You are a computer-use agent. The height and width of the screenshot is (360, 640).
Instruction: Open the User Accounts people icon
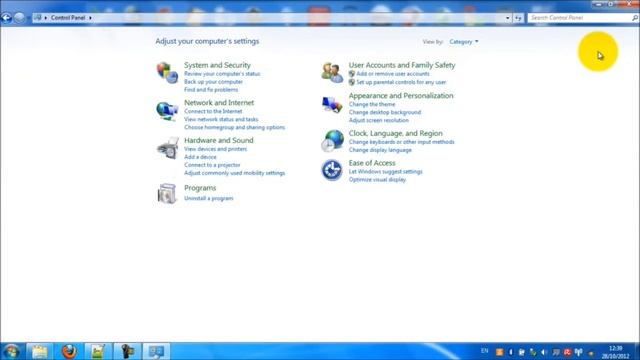[x=332, y=73]
